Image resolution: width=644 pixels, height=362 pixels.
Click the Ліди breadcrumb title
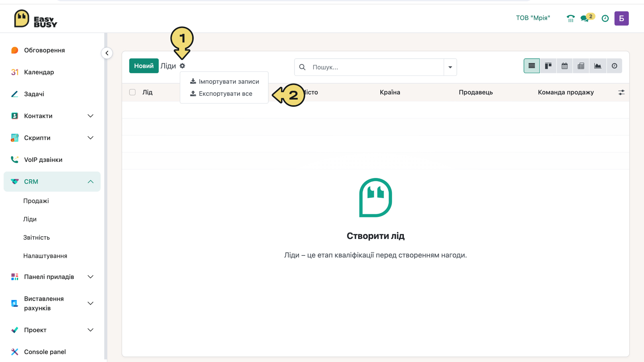click(x=168, y=66)
